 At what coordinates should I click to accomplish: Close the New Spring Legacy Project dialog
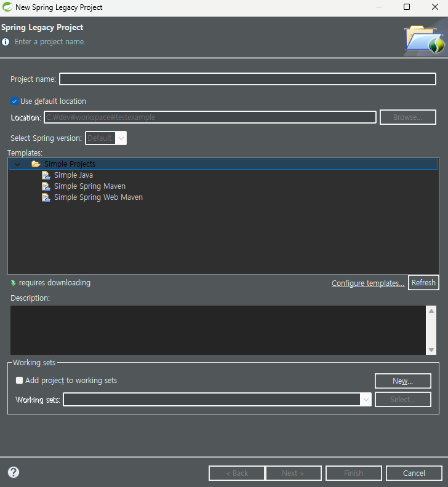pos(435,7)
